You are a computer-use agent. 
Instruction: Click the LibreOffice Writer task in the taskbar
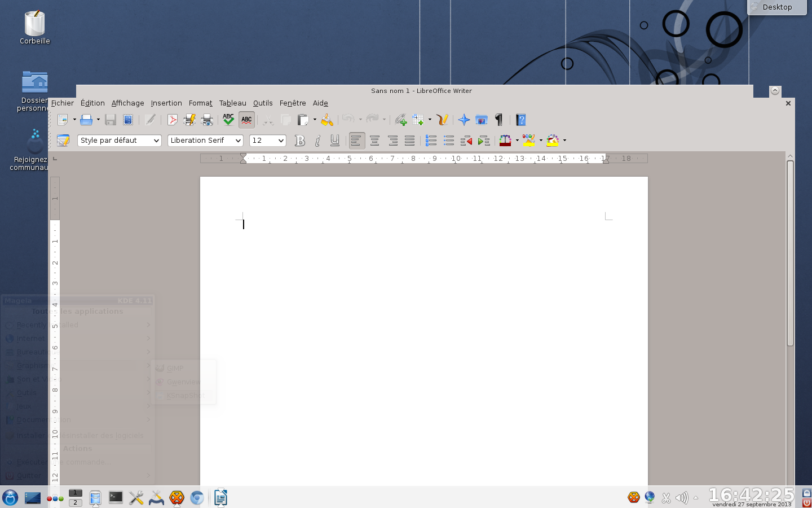(220, 497)
